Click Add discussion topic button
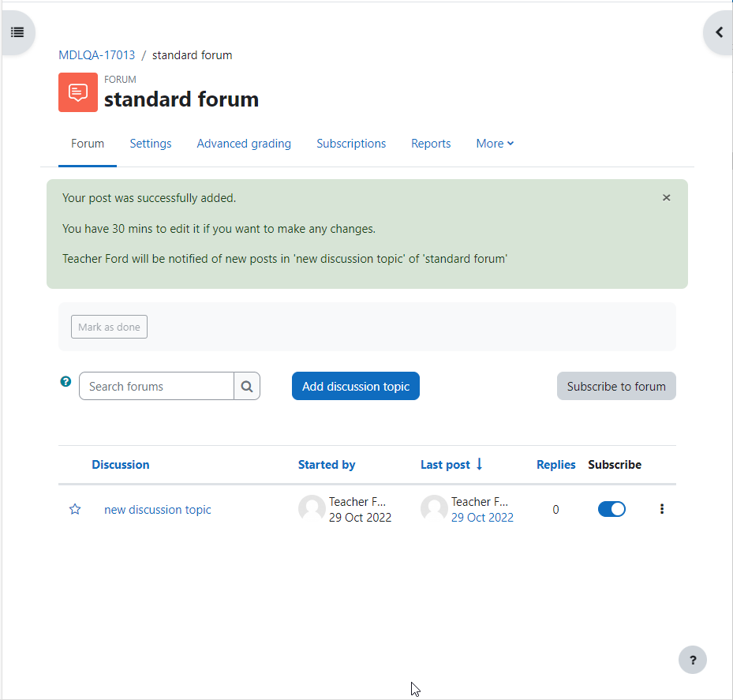 coord(356,386)
